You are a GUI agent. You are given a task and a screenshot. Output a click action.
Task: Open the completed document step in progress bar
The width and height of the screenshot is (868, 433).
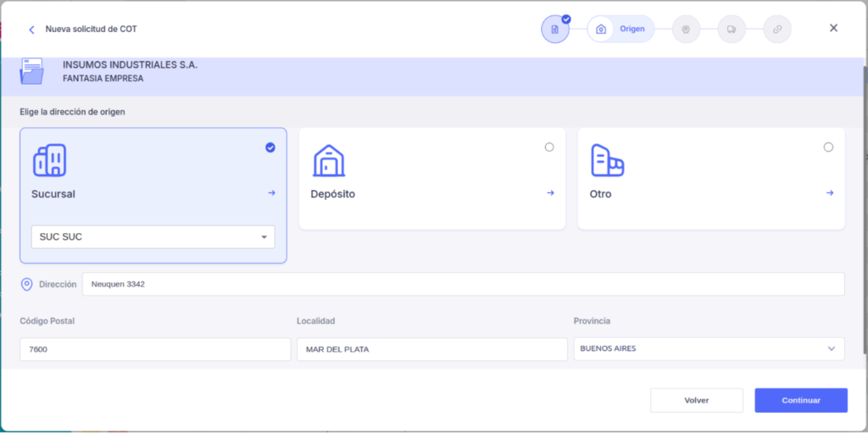tap(554, 30)
